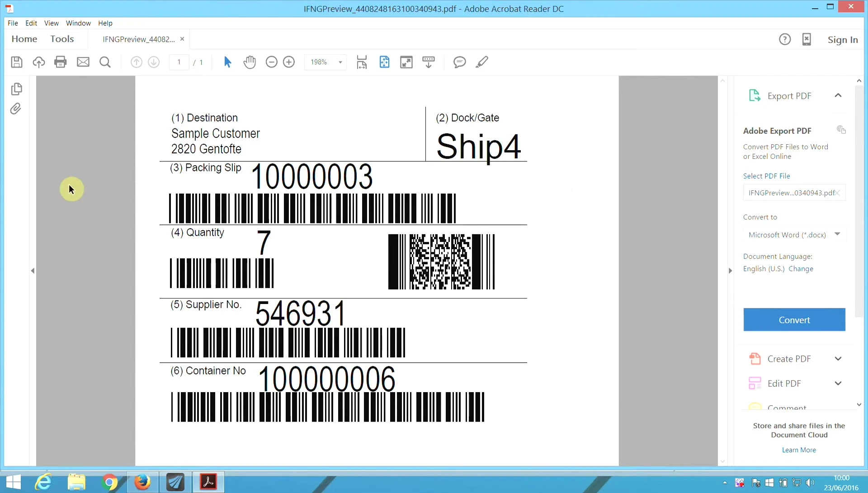868x493 pixels.
Task: Zoom out with the minus icon
Action: click(x=271, y=62)
